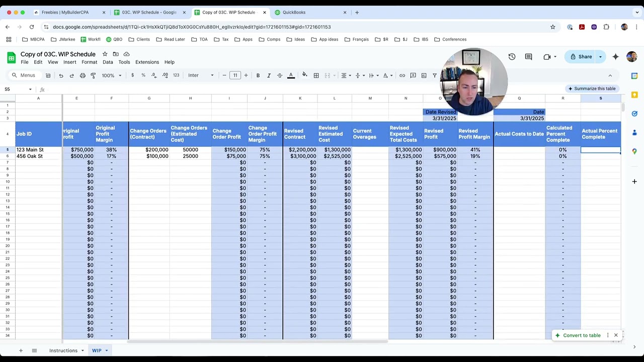The height and width of the screenshot is (362, 644).
Task: Click Summarize this table
Action: pos(592,88)
